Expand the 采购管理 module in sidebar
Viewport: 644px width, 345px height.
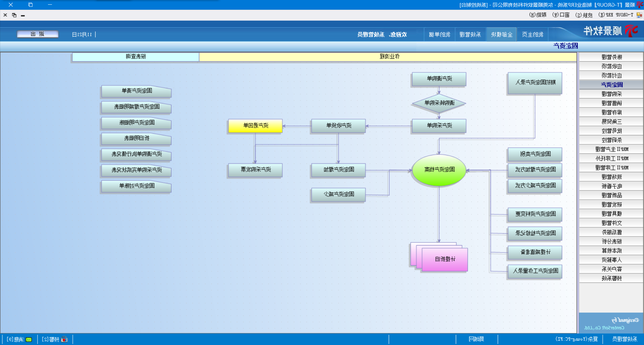pyautogui.click(x=611, y=94)
